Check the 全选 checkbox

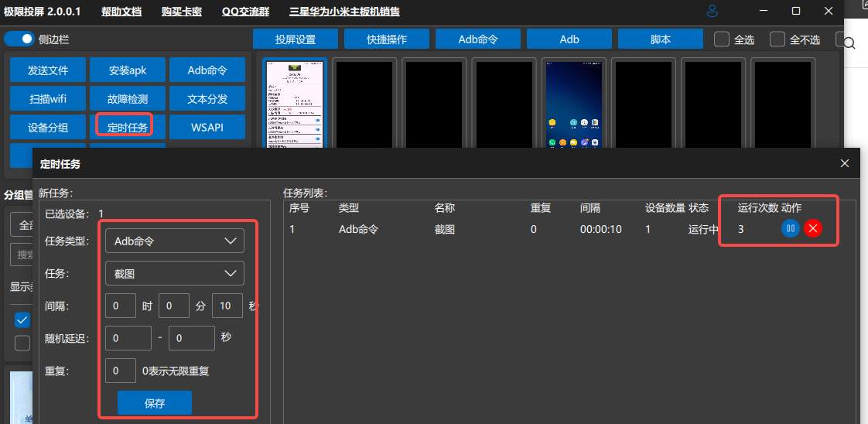[722, 39]
